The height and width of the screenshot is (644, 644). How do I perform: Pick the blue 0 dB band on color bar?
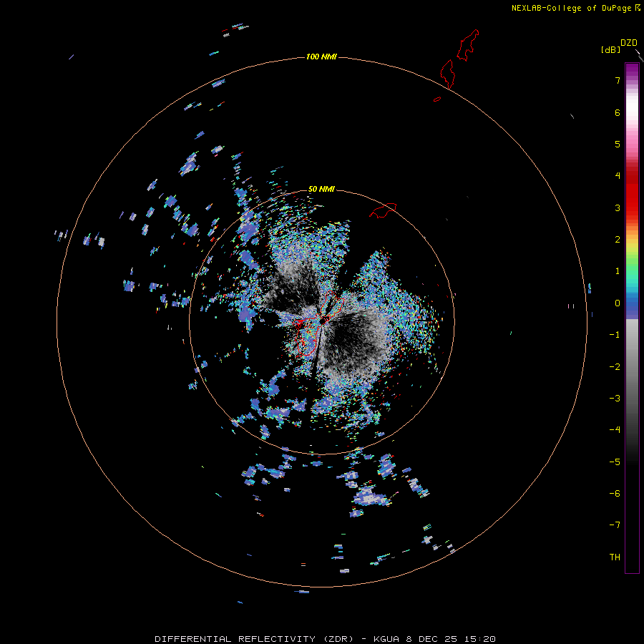[632, 306]
